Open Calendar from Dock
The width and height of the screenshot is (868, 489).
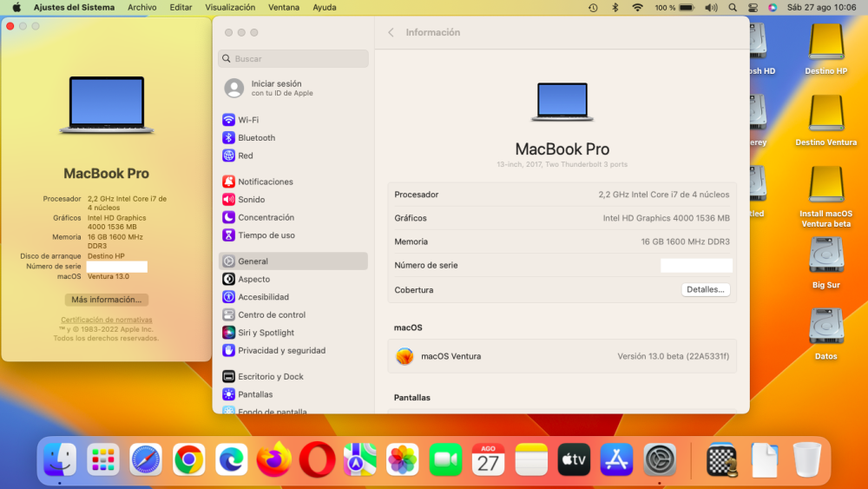(x=488, y=459)
